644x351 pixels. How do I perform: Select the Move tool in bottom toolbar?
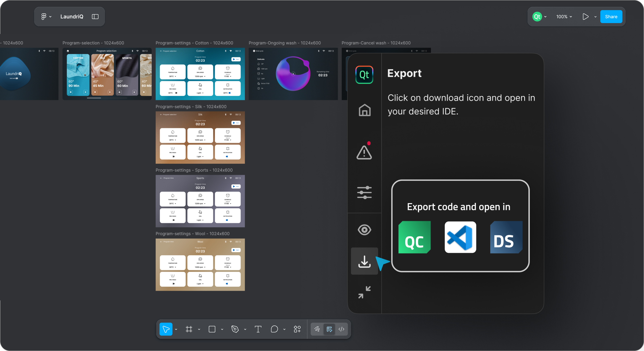(x=166, y=329)
